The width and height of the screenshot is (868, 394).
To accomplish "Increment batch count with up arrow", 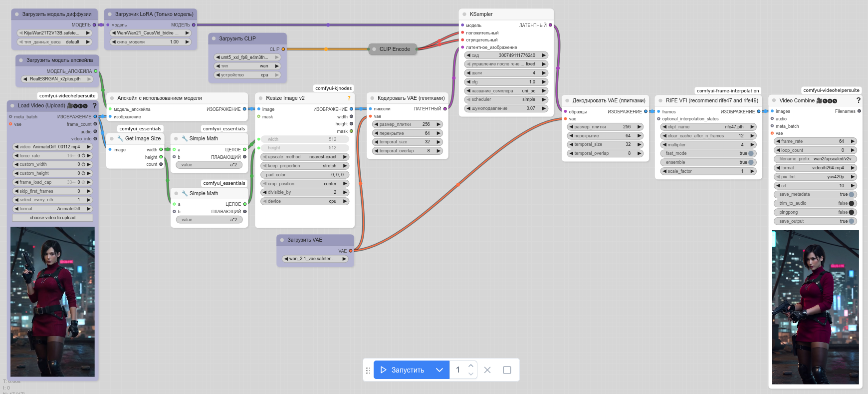I will click(x=470, y=366).
